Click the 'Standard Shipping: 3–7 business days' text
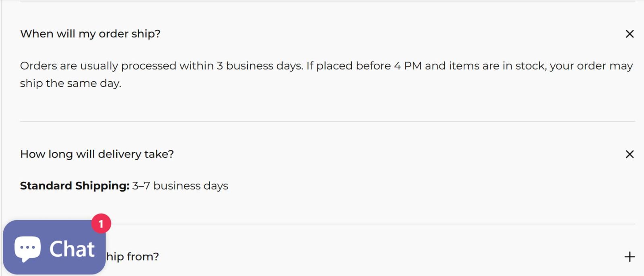Image resolution: width=644 pixels, height=276 pixels. (124, 186)
